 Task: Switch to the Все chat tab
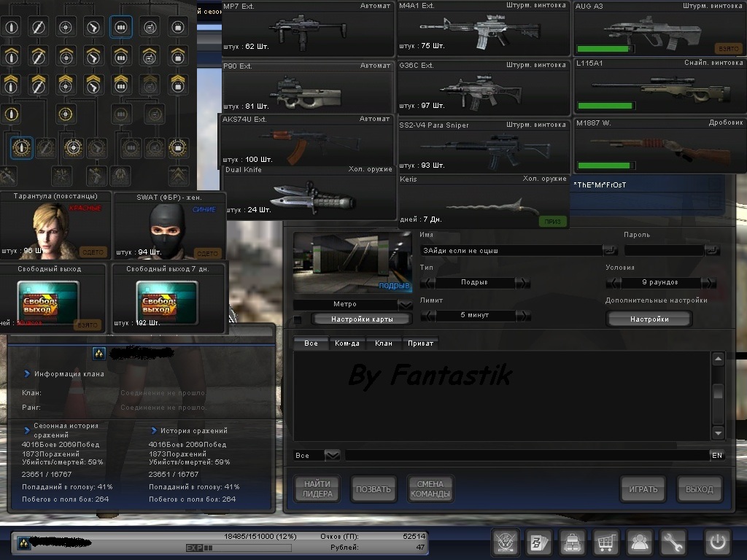pyautogui.click(x=311, y=343)
